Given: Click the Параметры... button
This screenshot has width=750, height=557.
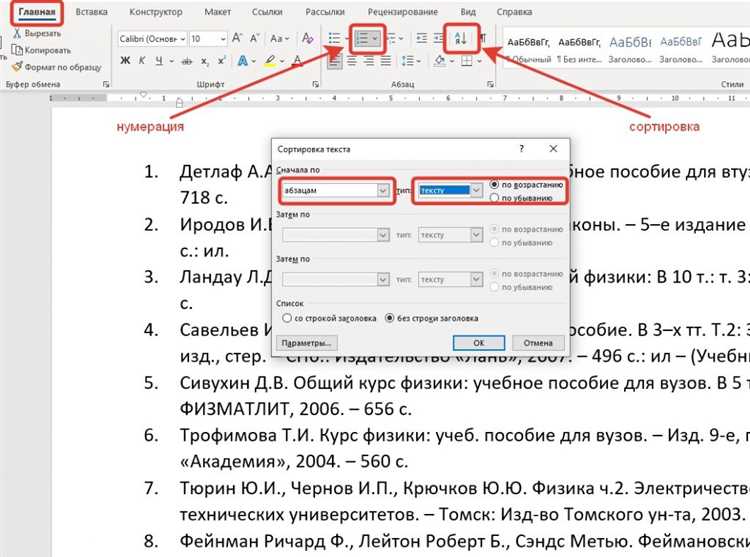Looking at the screenshot, I should point(307,343).
